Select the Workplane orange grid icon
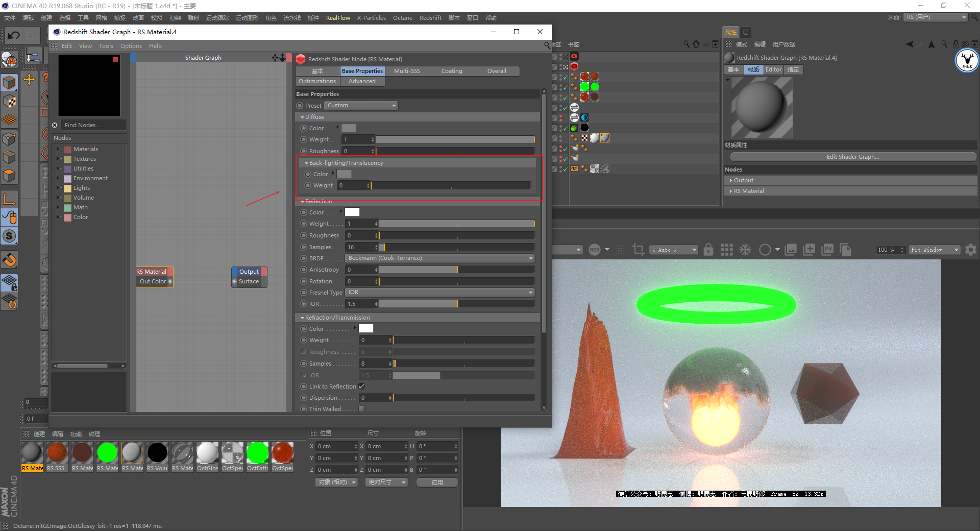Image resolution: width=980 pixels, height=531 pixels. tap(10, 119)
